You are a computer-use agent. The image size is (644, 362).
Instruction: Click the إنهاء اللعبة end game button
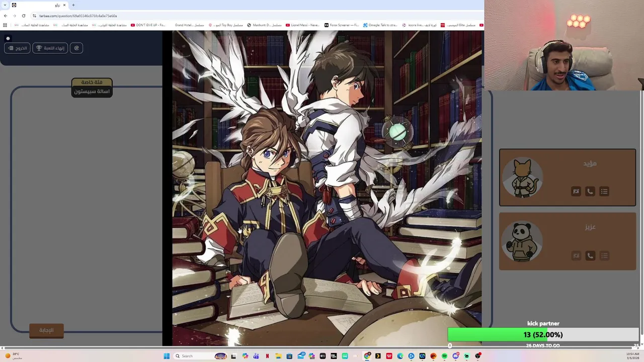point(50,48)
